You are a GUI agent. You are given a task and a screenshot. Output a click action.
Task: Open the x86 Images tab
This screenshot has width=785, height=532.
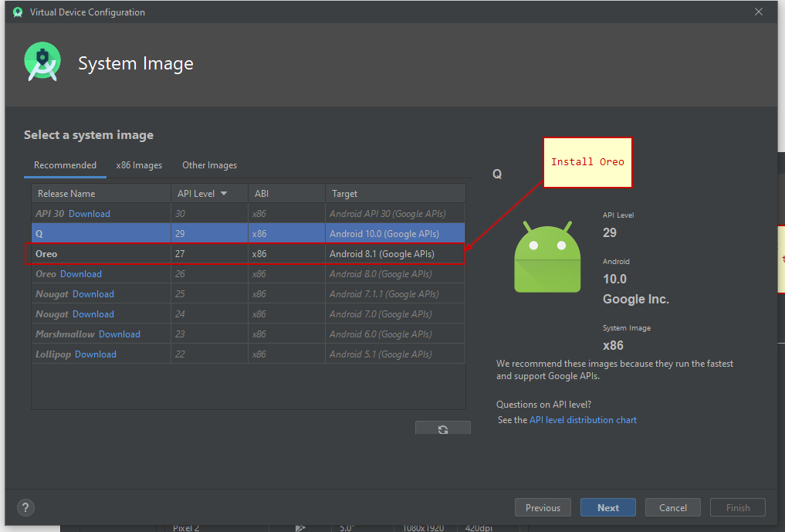click(139, 165)
